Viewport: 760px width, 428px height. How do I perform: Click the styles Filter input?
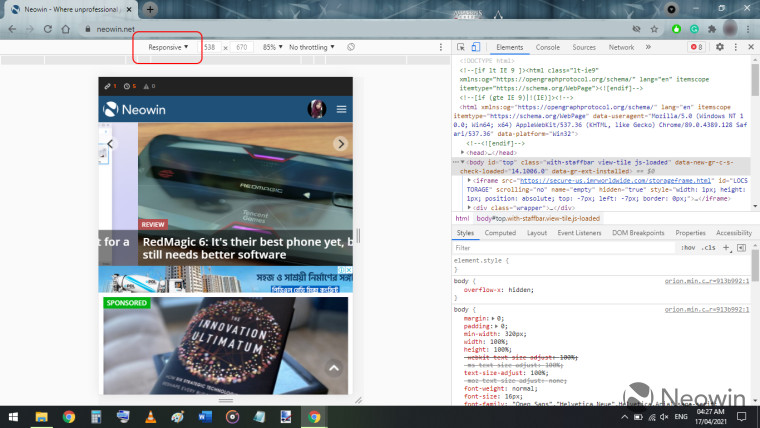coord(564,248)
